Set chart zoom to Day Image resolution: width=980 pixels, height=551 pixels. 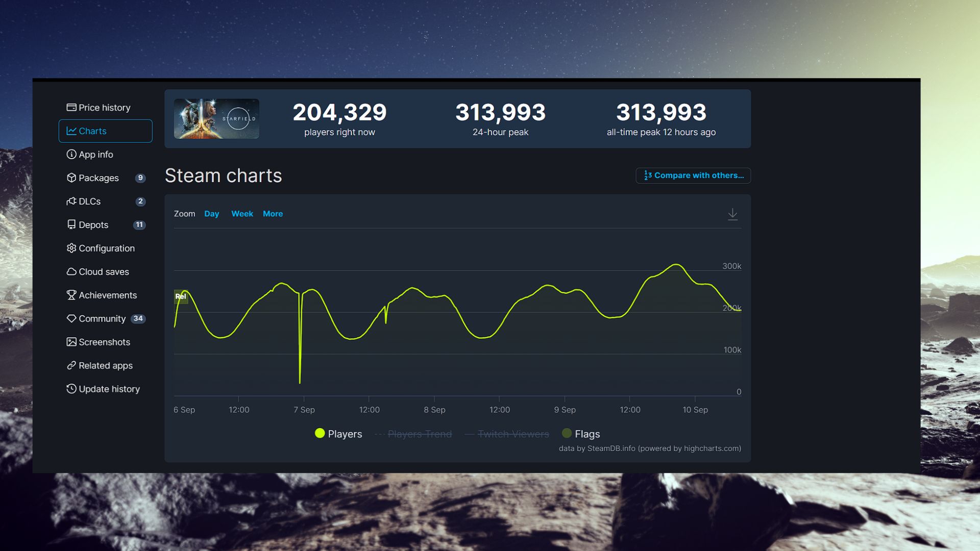click(211, 214)
